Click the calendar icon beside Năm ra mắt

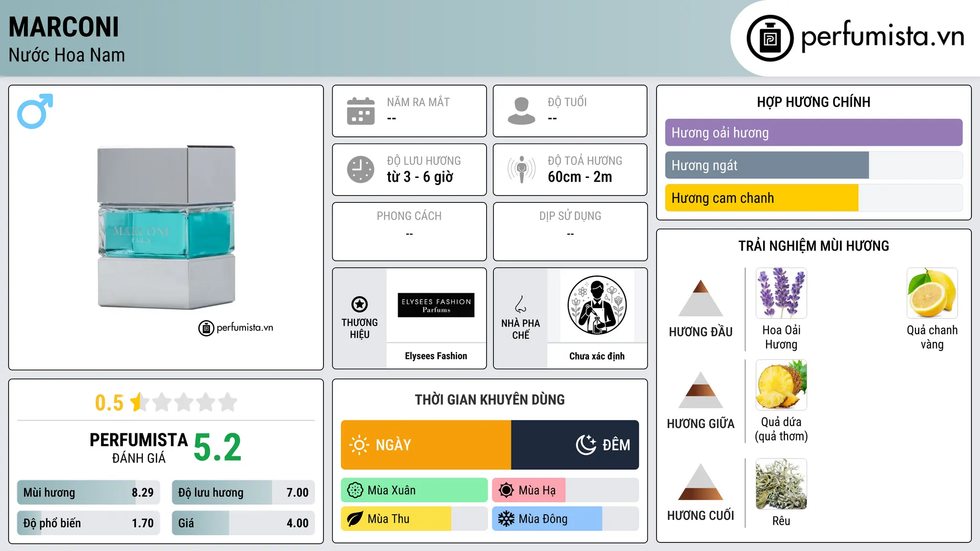(361, 111)
